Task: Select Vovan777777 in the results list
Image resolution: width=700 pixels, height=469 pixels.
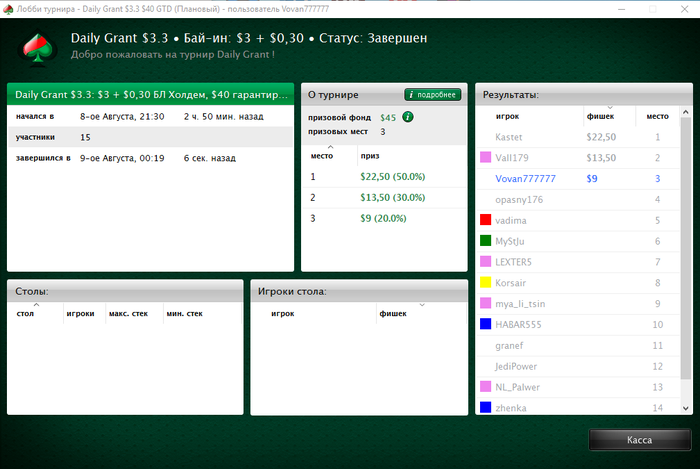Action: coord(525,179)
